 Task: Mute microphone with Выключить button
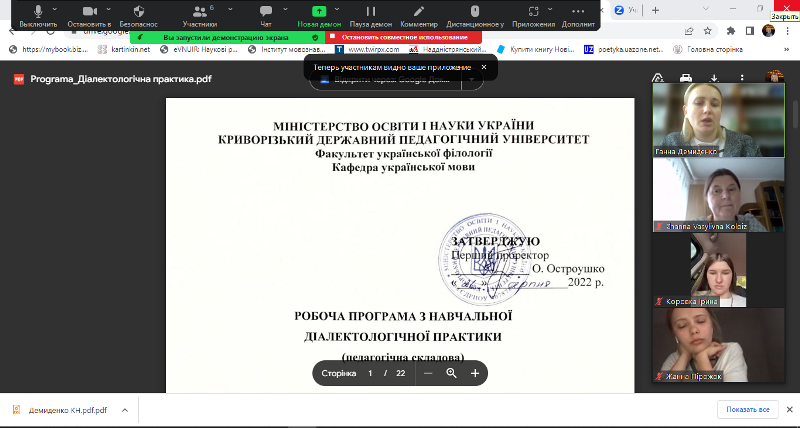coord(38,14)
